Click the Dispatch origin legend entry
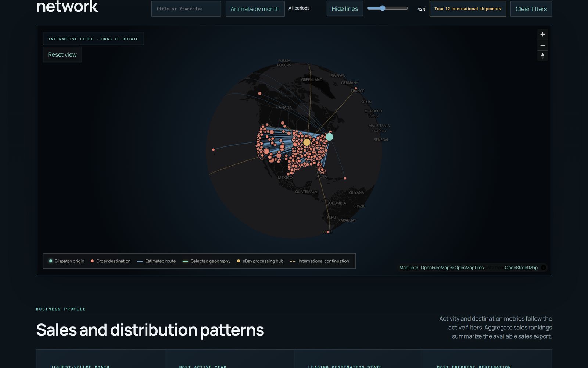588x368 pixels. (x=67, y=261)
